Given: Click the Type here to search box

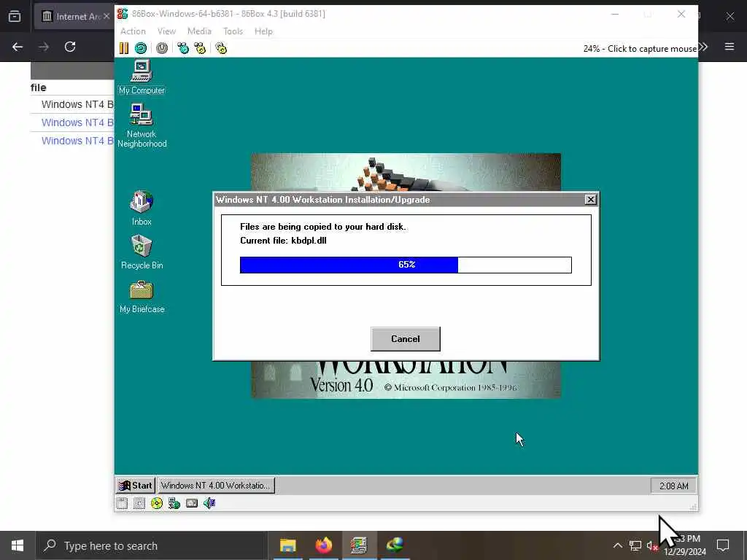Looking at the screenshot, I should pyautogui.click(x=152, y=545).
